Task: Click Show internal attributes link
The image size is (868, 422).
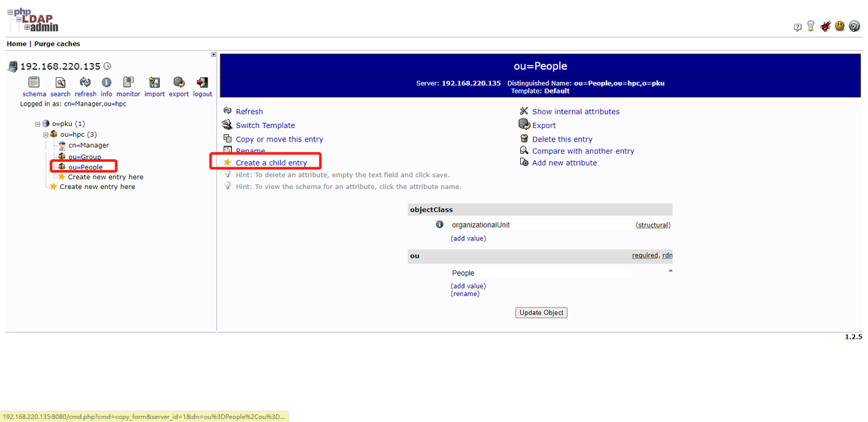Action: (x=575, y=112)
